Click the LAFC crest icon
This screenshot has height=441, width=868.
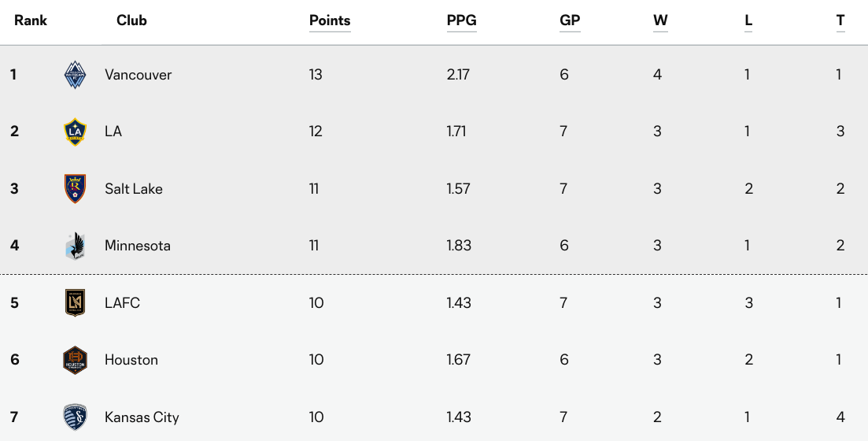click(75, 302)
